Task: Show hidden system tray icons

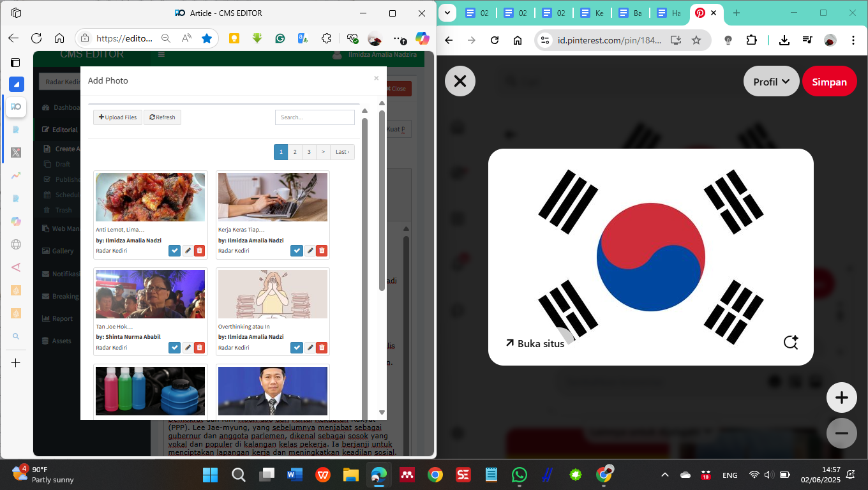Action: [665, 475]
